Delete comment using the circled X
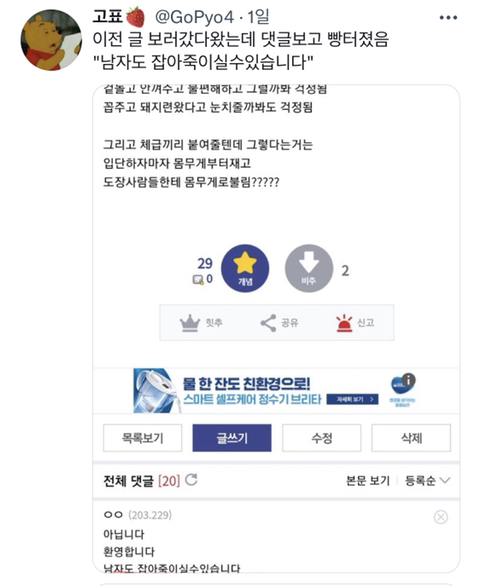The image size is (480, 586). tap(441, 517)
